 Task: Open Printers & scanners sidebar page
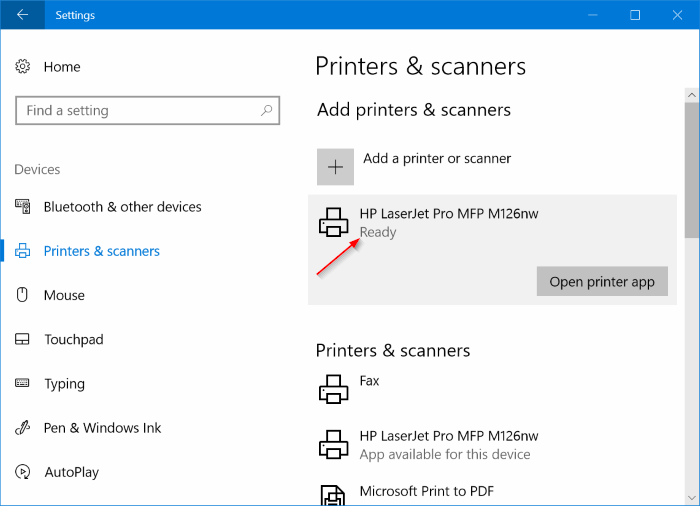pyautogui.click(x=101, y=251)
